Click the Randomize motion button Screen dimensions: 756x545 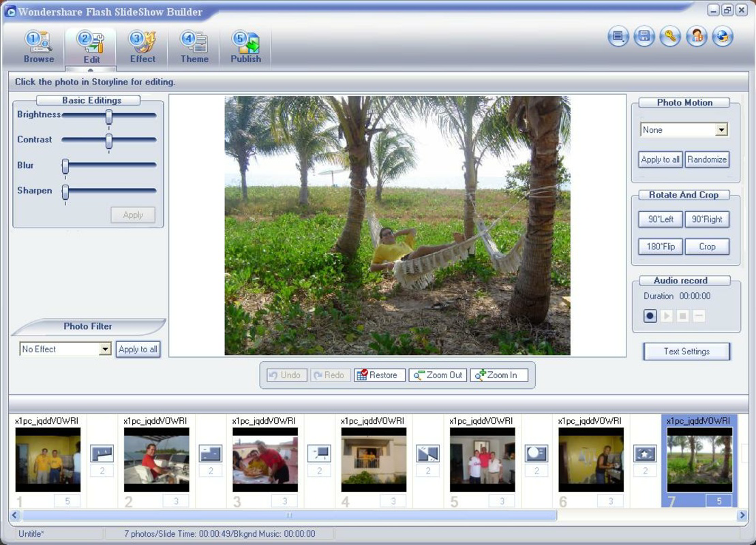[x=707, y=159]
